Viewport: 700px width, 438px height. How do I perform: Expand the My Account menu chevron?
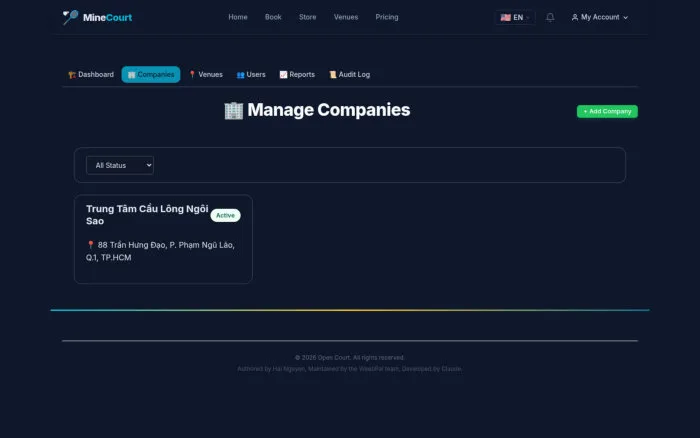pos(625,17)
